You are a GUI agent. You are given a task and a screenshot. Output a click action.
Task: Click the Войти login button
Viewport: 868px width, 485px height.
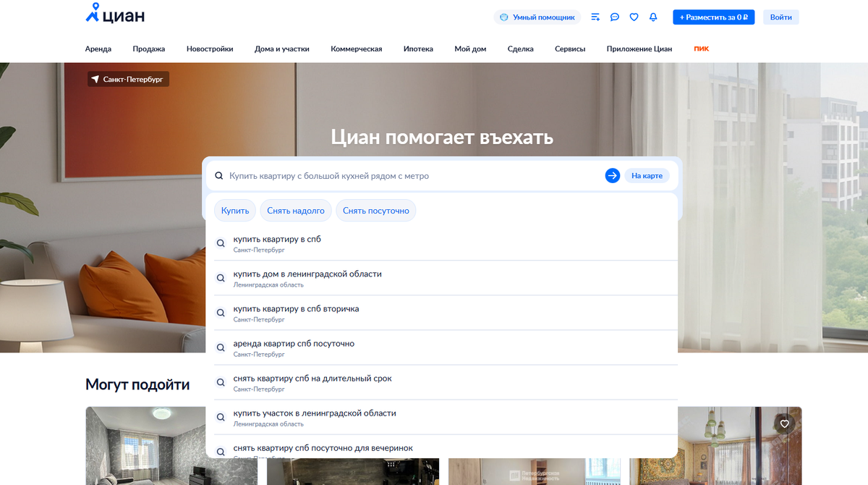click(x=781, y=17)
